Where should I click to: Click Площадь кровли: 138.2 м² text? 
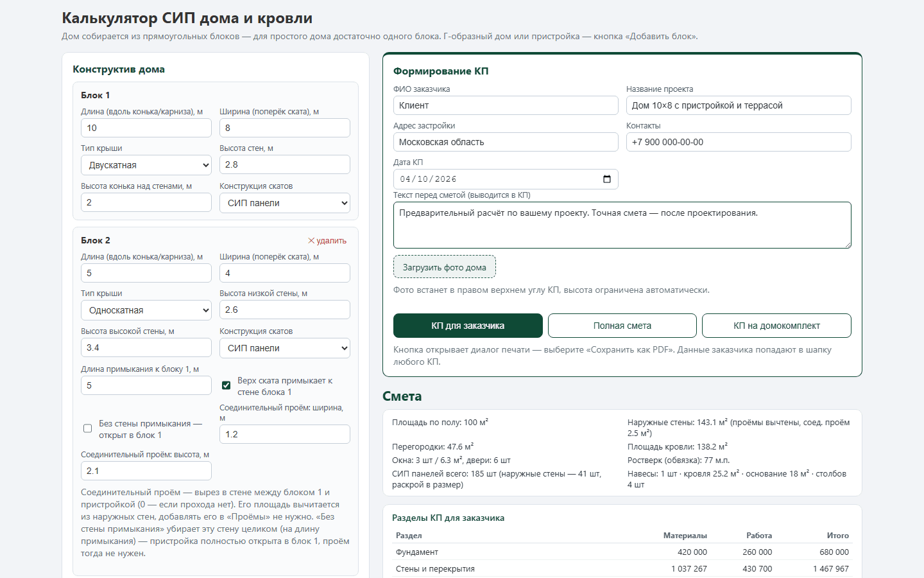point(677,446)
